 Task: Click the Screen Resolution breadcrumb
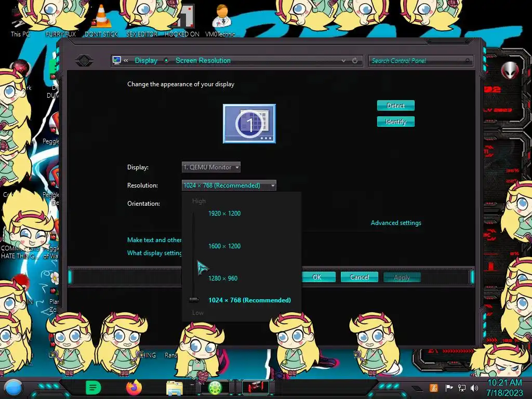pyautogui.click(x=203, y=60)
